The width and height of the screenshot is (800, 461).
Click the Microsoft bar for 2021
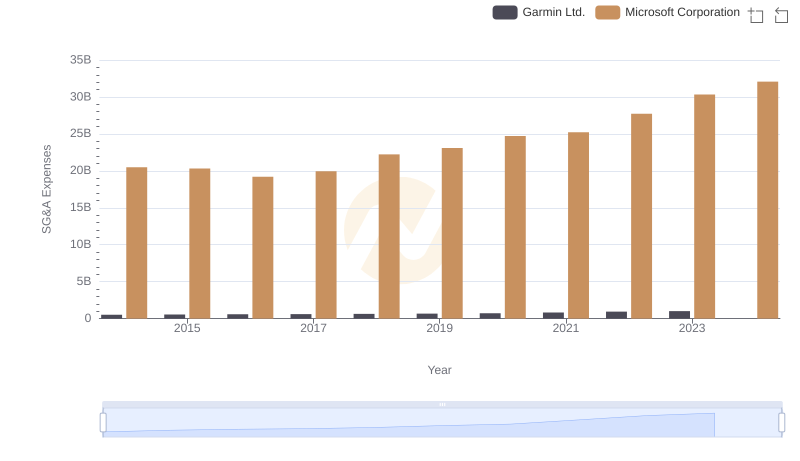pos(578,225)
